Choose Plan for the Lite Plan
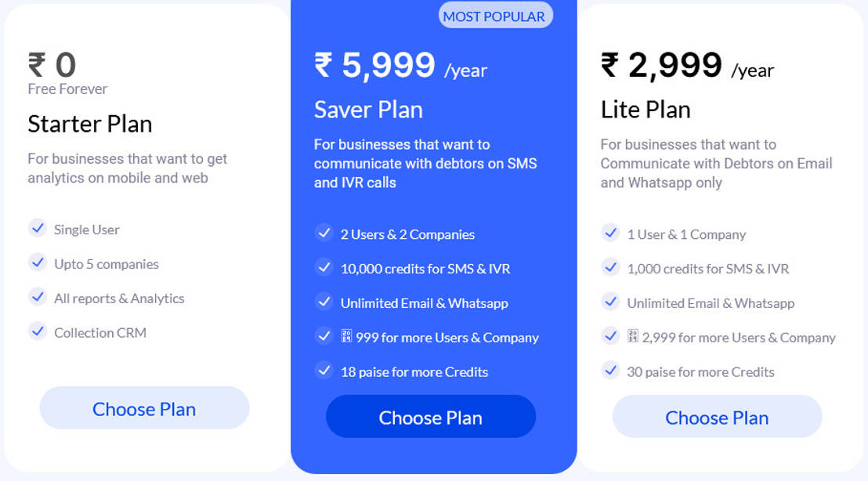 [x=717, y=417]
